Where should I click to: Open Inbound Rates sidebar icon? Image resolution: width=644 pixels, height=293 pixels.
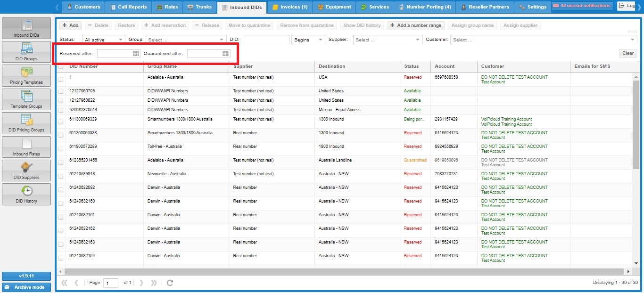click(x=26, y=147)
